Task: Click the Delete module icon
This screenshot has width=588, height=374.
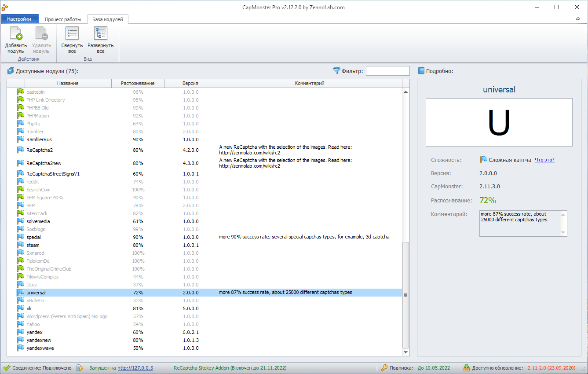Action: pos(41,34)
